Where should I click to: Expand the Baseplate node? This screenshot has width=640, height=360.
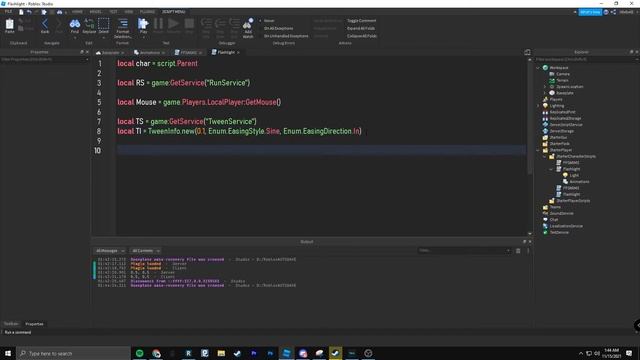pyautogui.click(x=545, y=93)
